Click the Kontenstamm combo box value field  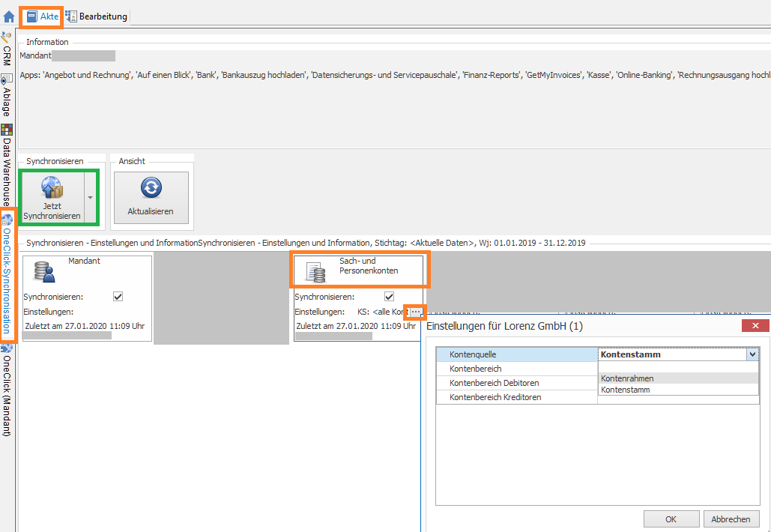671,354
